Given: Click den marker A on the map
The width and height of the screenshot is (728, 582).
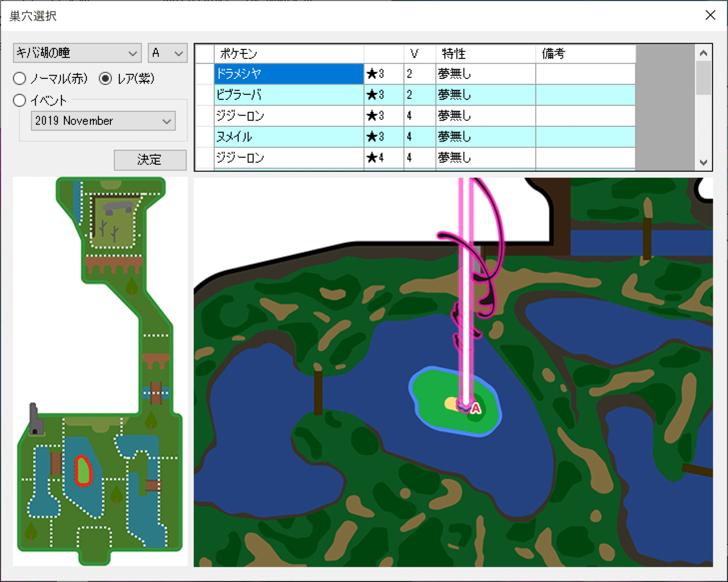Looking at the screenshot, I should pos(475,408).
